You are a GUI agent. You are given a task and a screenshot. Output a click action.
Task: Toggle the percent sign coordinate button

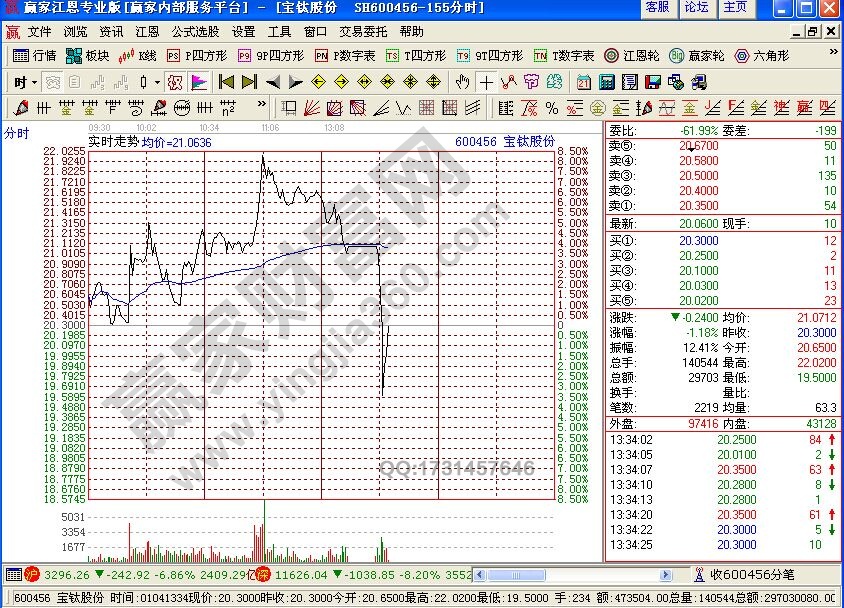click(x=552, y=107)
